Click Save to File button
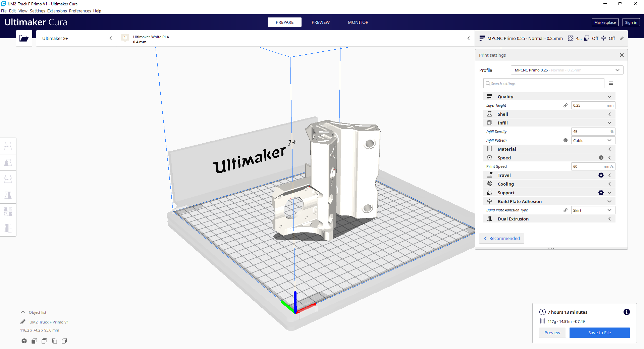 coord(599,333)
